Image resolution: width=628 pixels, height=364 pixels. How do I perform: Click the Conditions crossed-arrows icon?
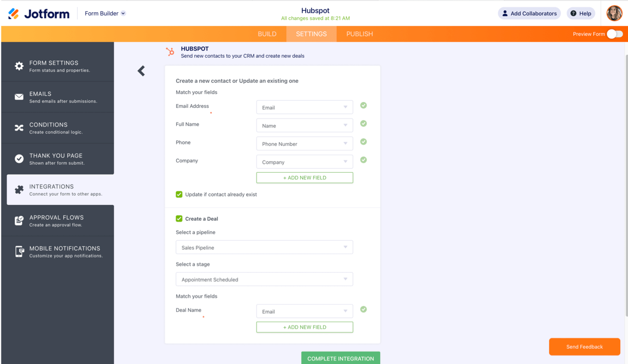[x=19, y=128]
